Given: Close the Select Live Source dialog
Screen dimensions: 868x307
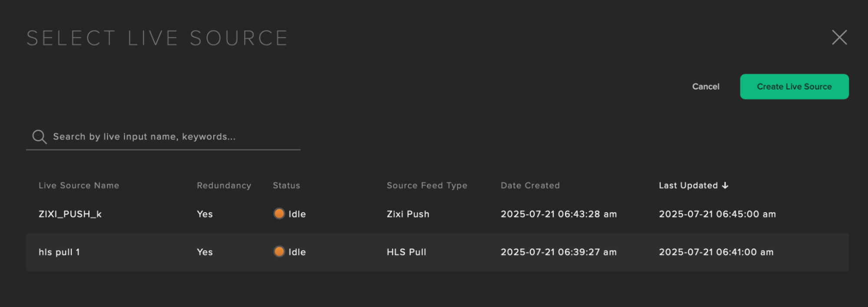Looking at the screenshot, I should coord(839,37).
